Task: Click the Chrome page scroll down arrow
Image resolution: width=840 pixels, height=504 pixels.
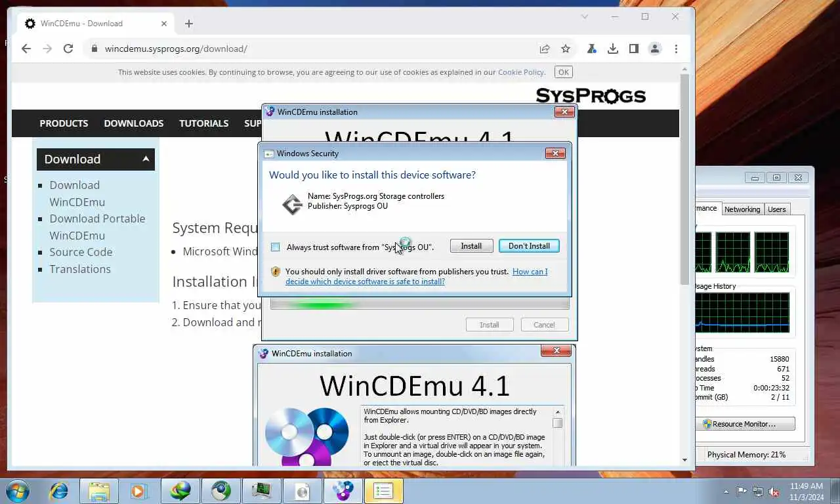Action: [x=684, y=460]
